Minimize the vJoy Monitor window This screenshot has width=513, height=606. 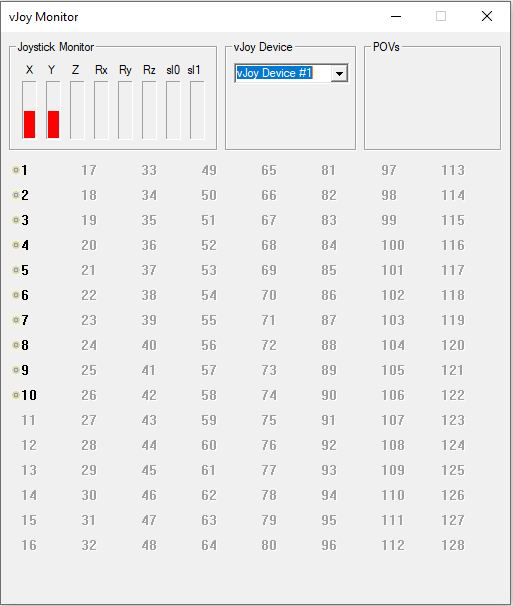(396, 16)
